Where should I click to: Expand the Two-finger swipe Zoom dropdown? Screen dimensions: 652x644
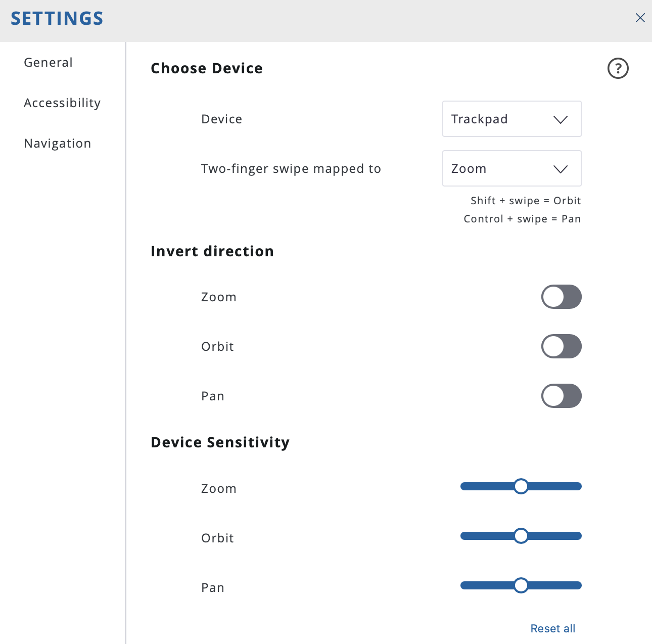click(512, 168)
